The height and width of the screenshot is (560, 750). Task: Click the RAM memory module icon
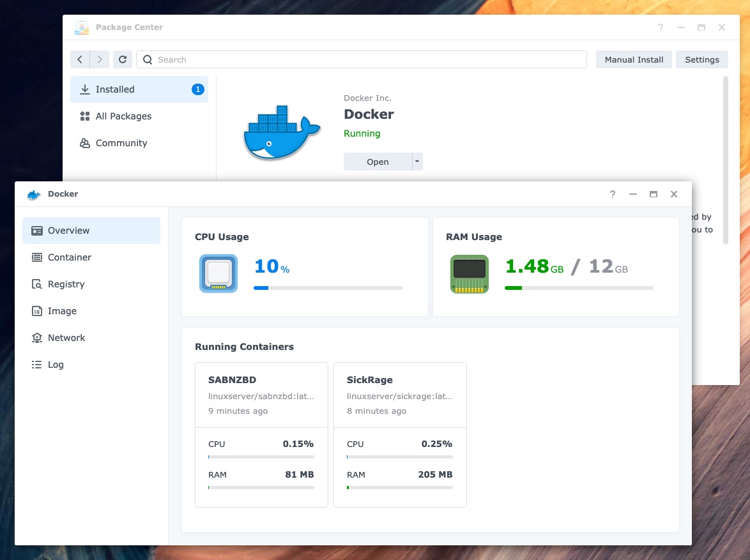coord(470,273)
